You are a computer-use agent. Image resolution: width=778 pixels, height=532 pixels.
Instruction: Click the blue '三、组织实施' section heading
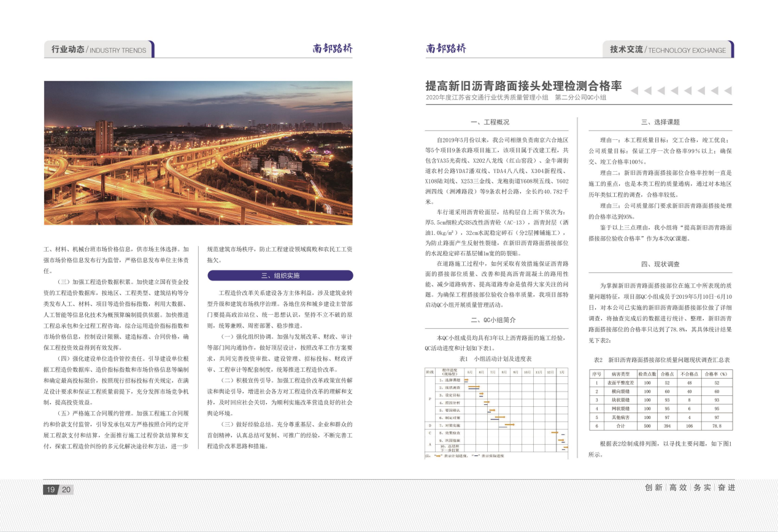(x=279, y=276)
